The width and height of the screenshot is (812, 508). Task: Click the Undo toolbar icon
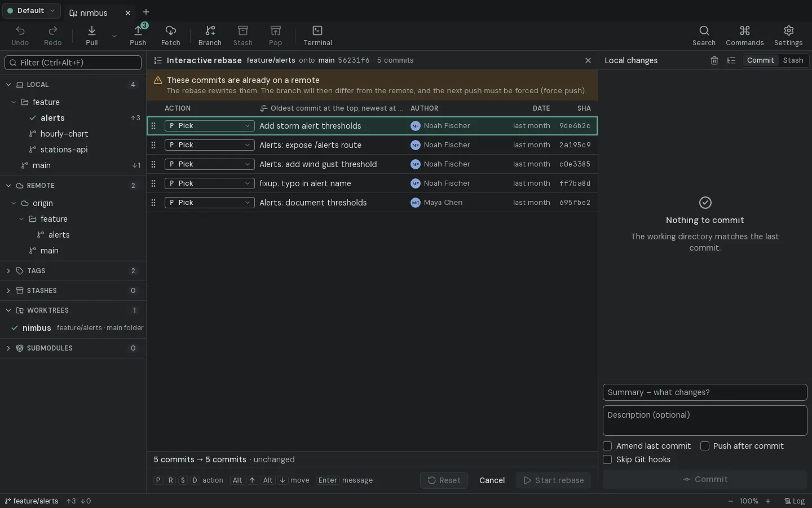[20, 36]
